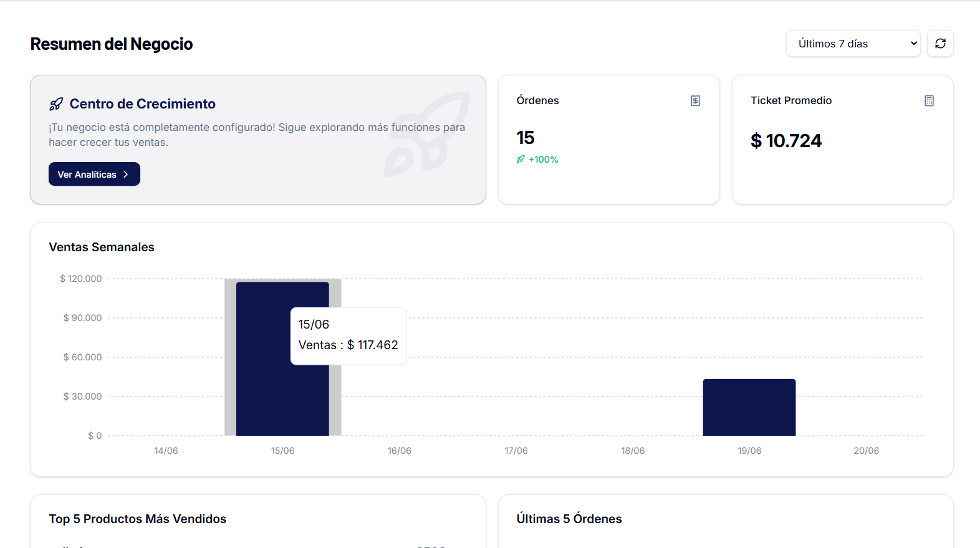Click the receipt icon in Órdenes card
Viewport: 980px width, 548px height.
click(x=695, y=101)
